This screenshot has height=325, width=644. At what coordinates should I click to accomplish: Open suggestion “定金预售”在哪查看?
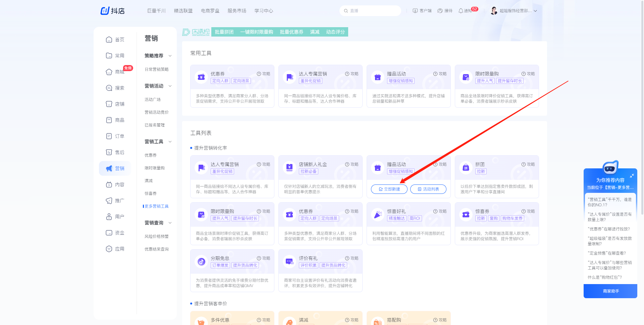click(x=606, y=253)
